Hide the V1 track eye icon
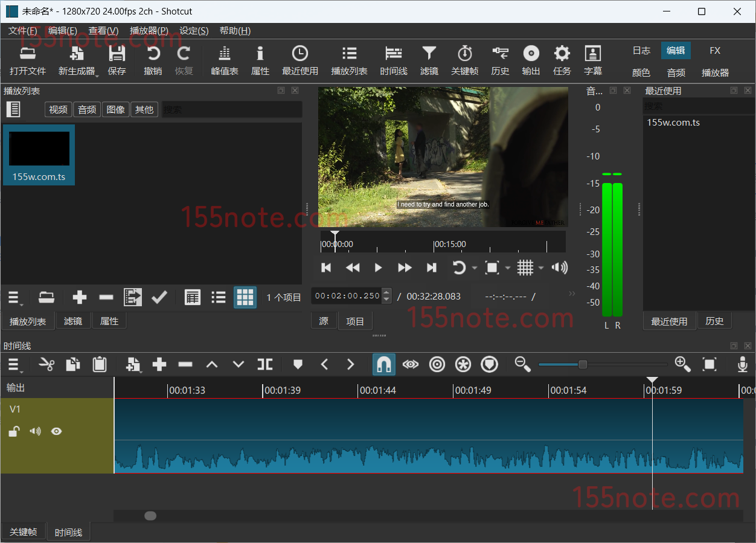The width and height of the screenshot is (756, 543). point(56,431)
